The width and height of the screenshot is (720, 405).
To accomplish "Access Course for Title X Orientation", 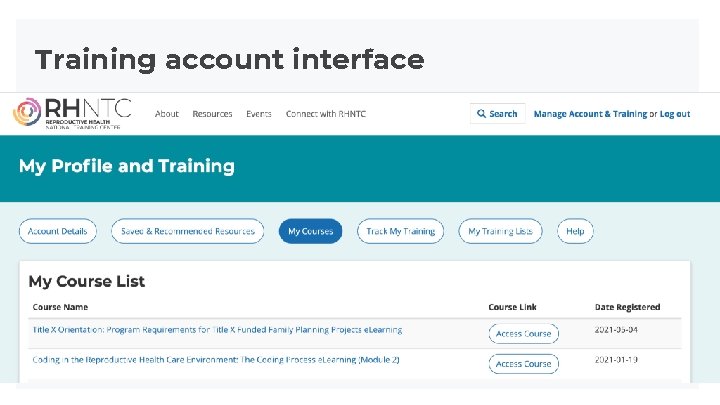I will click(523, 334).
